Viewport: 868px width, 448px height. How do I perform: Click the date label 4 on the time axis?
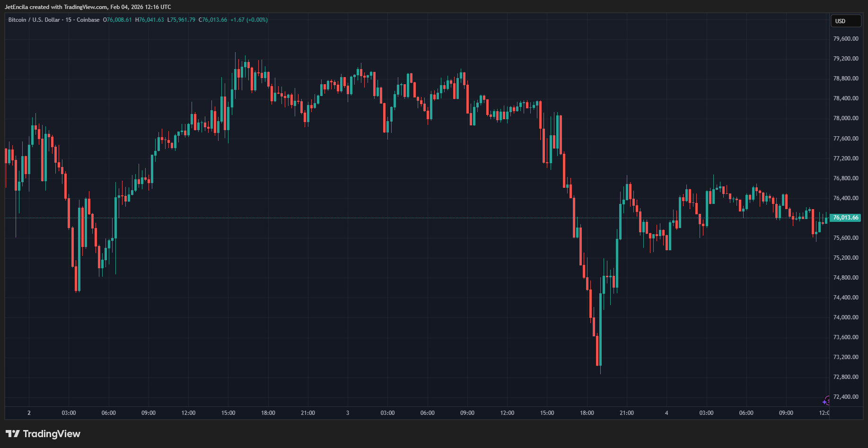pyautogui.click(x=666, y=413)
